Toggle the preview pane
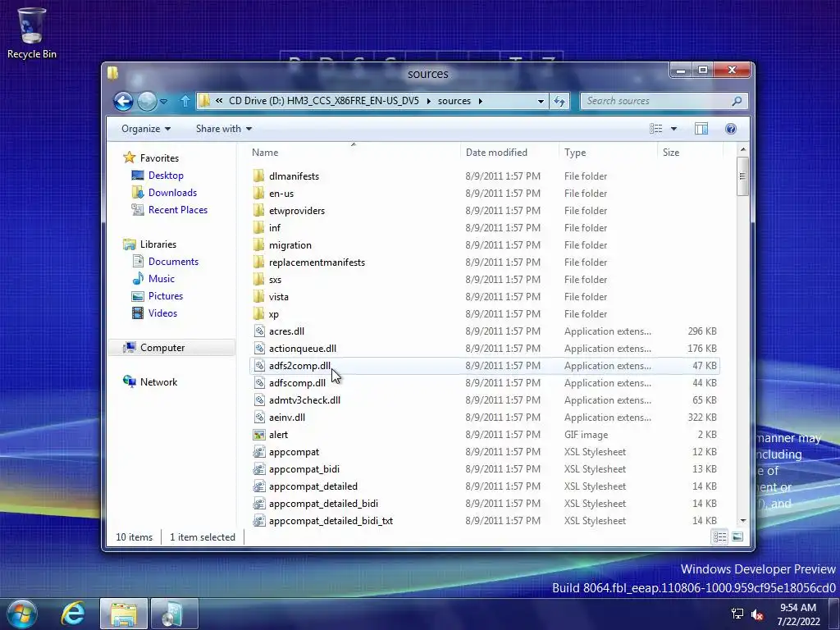The image size is (840, 630). tap(701, 129)
